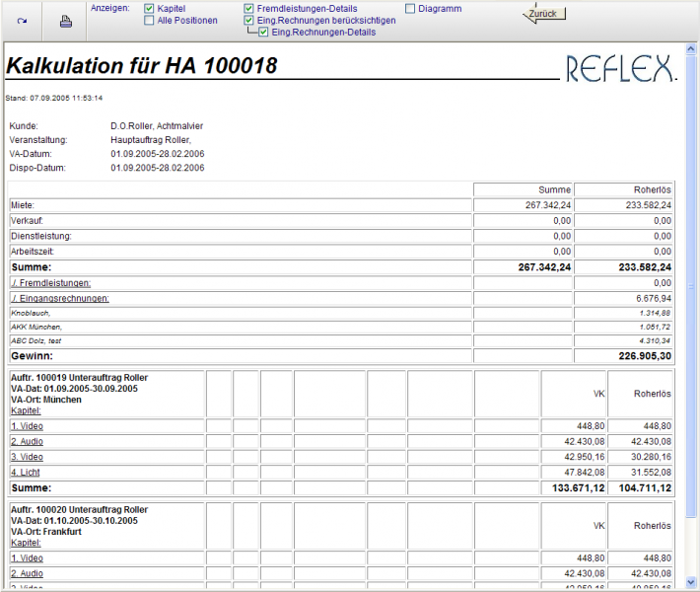Open 4. Licht chapter link
This screenshot has width=700, height=592.
click(26, 473)
